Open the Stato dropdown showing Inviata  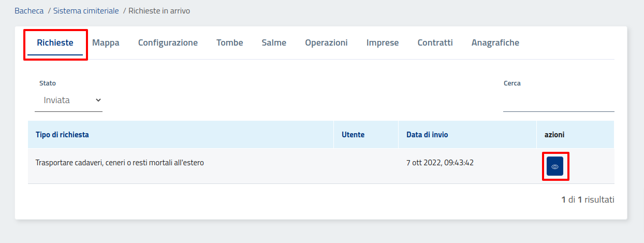68,100
